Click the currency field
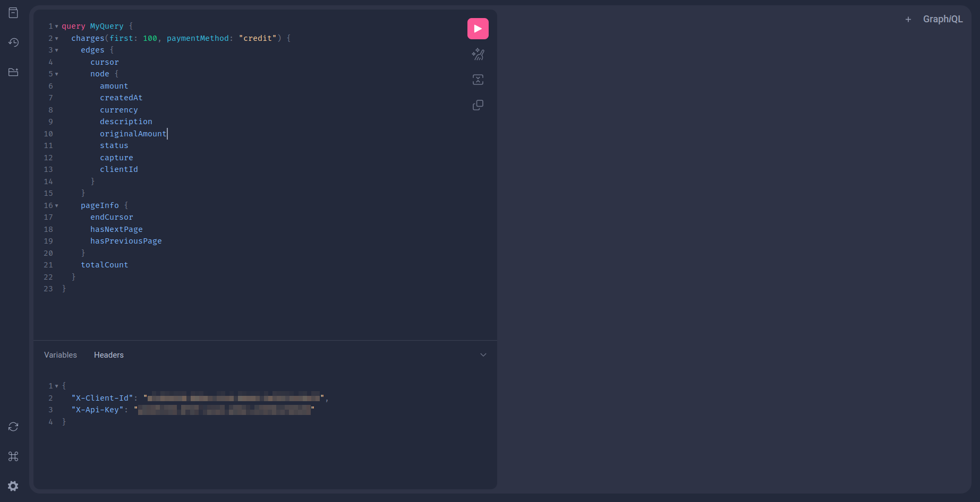The width and height of the screenshot is (980, 502). click(119, 110)
